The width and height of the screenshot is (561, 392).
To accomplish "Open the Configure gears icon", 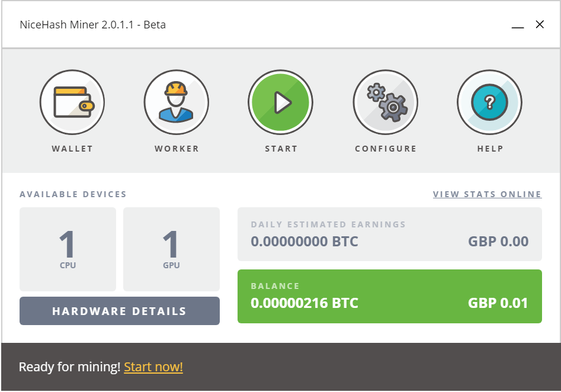I will pyautogui.click(x=386, y=102).
